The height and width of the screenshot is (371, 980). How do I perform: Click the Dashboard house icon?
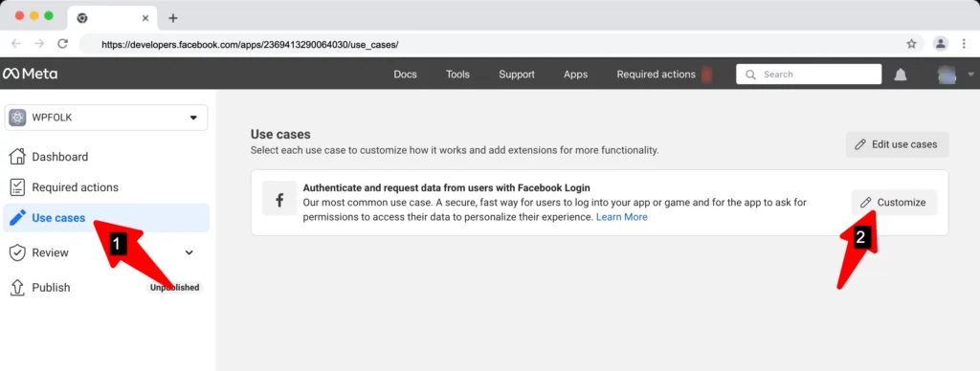pos(17,156)
